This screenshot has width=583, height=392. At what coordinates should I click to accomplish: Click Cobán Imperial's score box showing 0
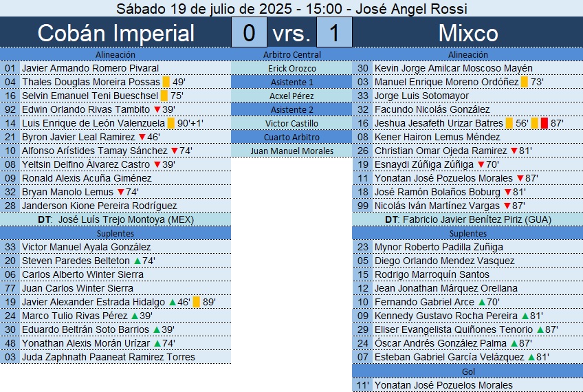[249, 33]
